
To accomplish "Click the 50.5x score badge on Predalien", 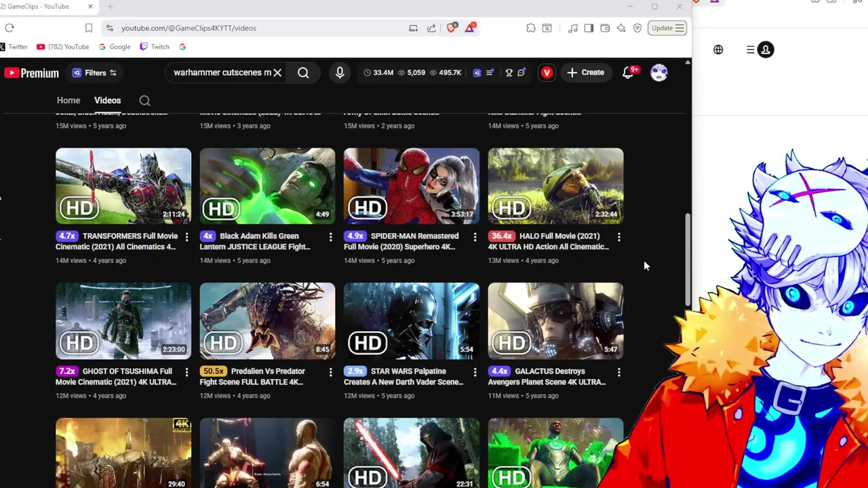I will click(x=212, y=371).
